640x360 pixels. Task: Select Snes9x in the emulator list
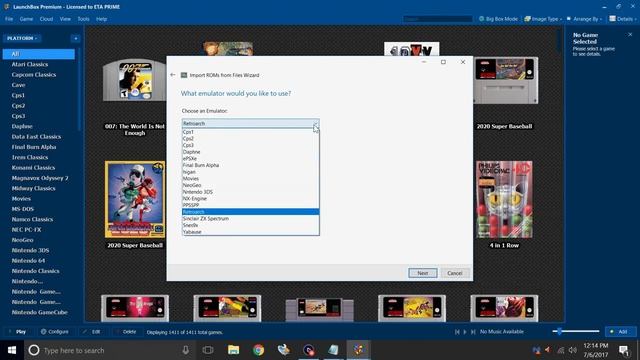[250, 225]
